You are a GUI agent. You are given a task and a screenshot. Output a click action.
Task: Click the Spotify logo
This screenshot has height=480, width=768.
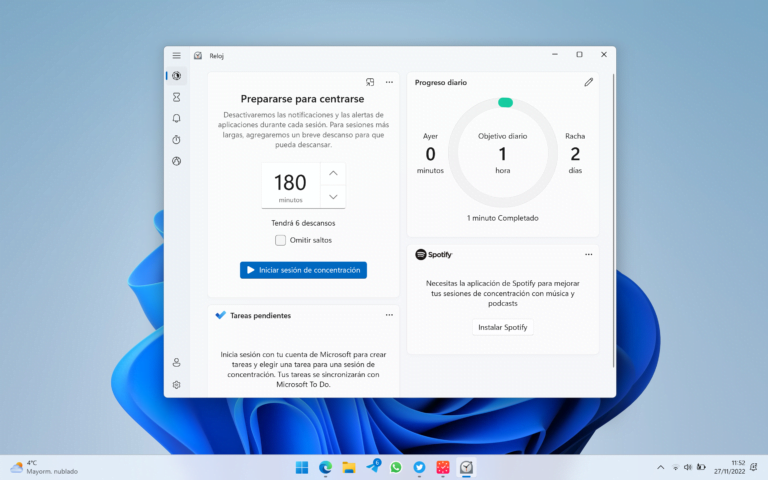pyautogui.click(x=433, y=254)
